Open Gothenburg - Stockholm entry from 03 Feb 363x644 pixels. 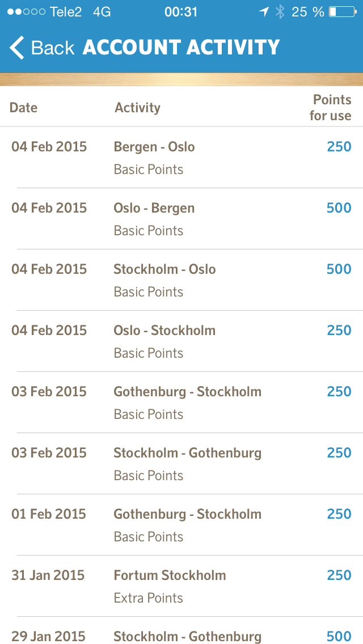181,402
